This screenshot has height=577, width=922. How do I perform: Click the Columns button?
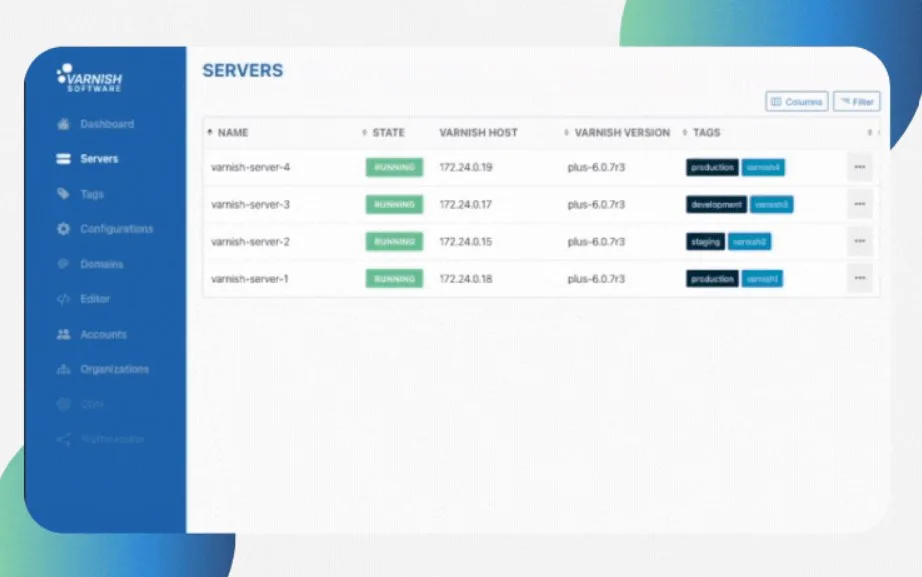(x=798, y=101)
